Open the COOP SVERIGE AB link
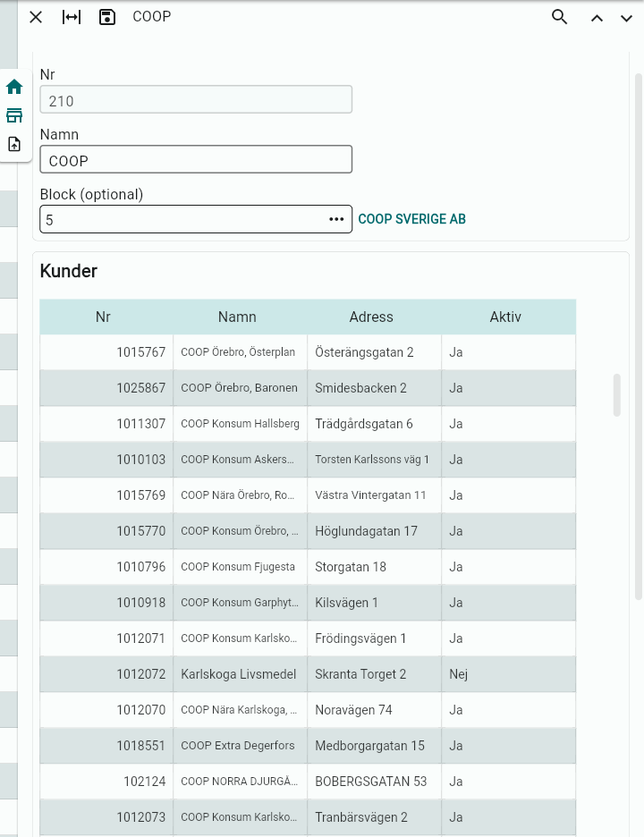The height and width of the screenshot is (837, 644). [411, 219]
